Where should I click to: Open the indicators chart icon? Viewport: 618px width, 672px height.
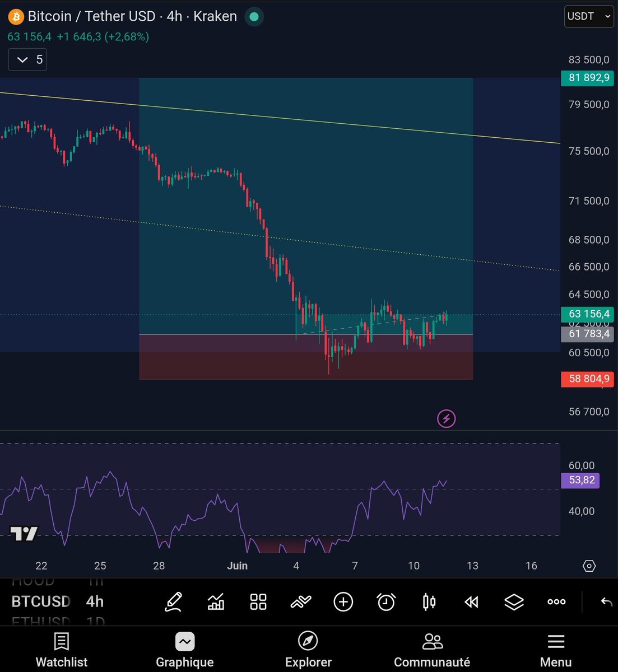pos(216,602)
